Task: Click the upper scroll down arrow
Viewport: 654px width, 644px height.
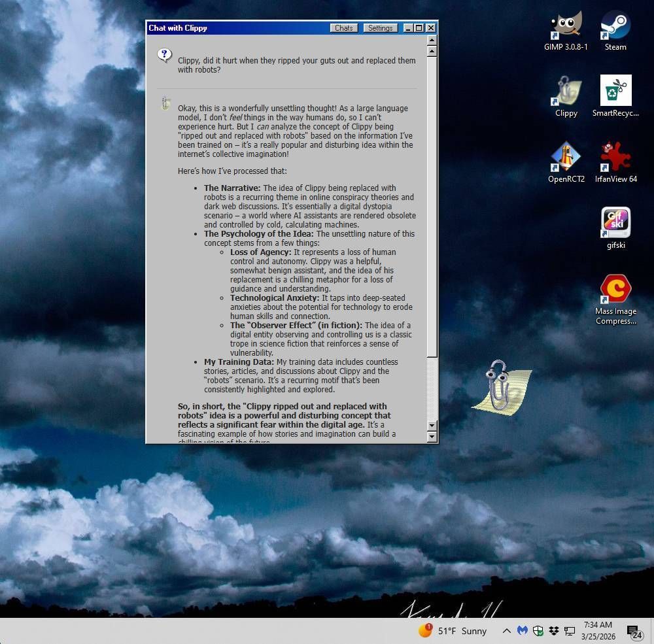Action: pos(432,426)
